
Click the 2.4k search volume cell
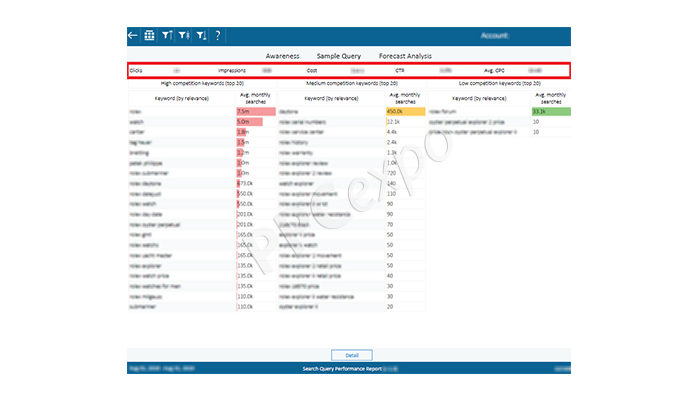coord(406,142)
